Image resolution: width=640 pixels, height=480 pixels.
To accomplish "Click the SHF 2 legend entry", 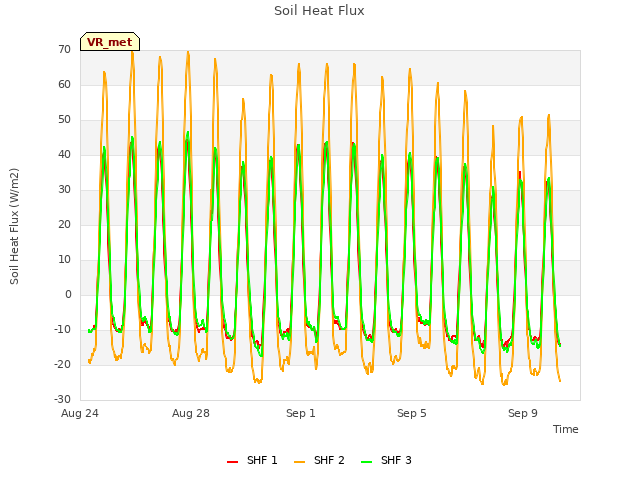I will coord(319,460).
